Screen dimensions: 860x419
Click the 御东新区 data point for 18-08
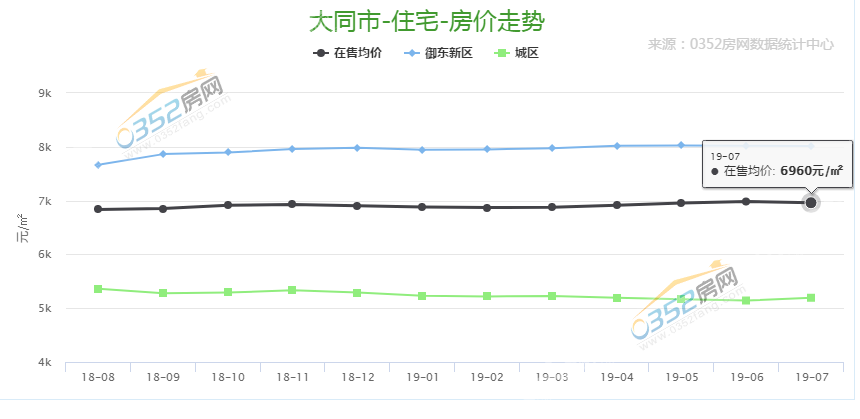click(98, 165)
